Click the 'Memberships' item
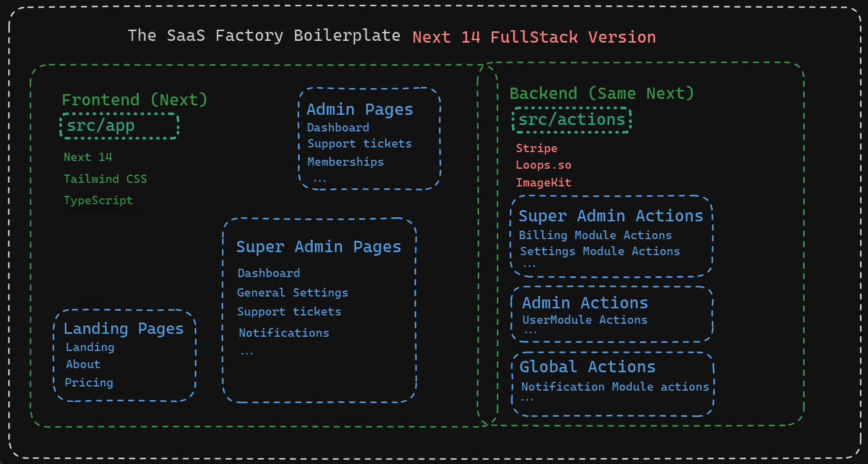Screen dimensions: 868x464 pyautogui.click(x=346, y=162)
